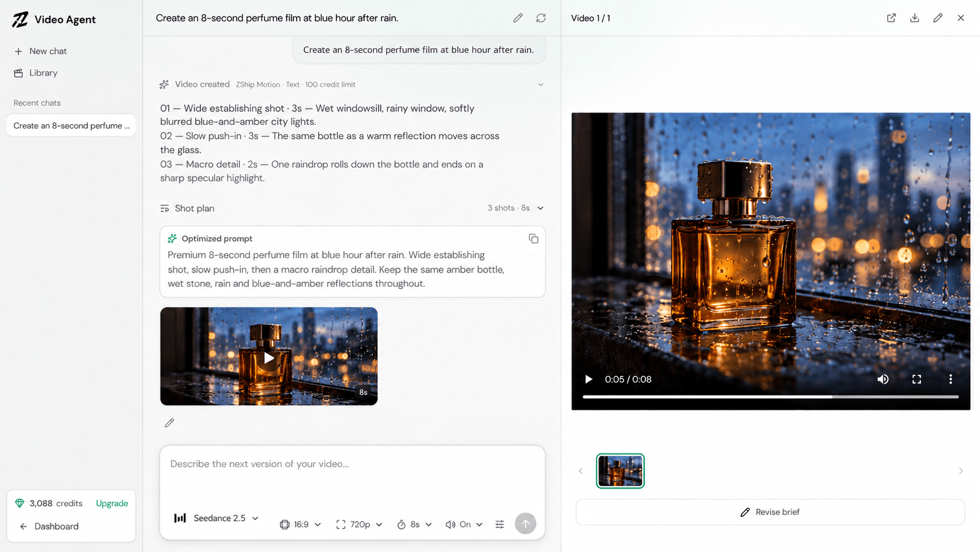Select the 8s duration dropdown
980x552 pixels.
coord(414,524)
